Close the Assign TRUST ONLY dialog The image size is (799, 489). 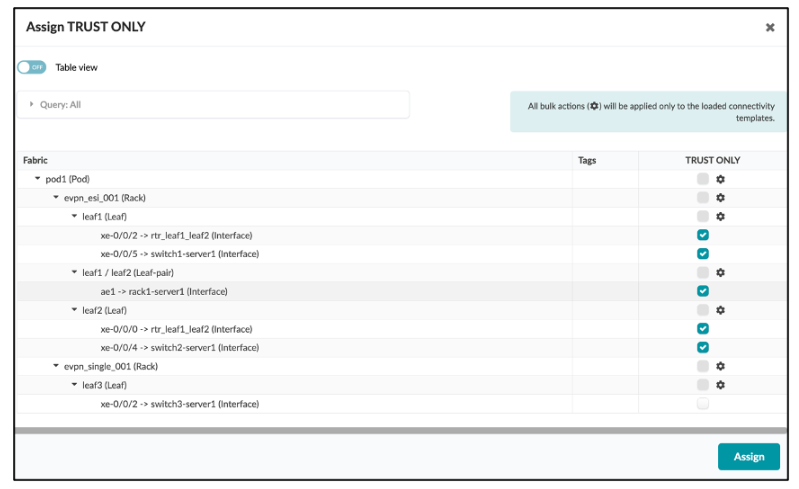tap(770, 28)
